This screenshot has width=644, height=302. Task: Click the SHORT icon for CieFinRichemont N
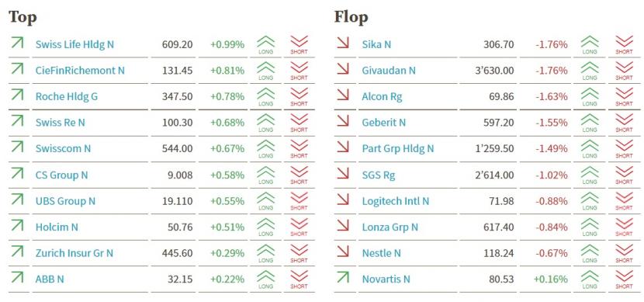pos(299,71)
